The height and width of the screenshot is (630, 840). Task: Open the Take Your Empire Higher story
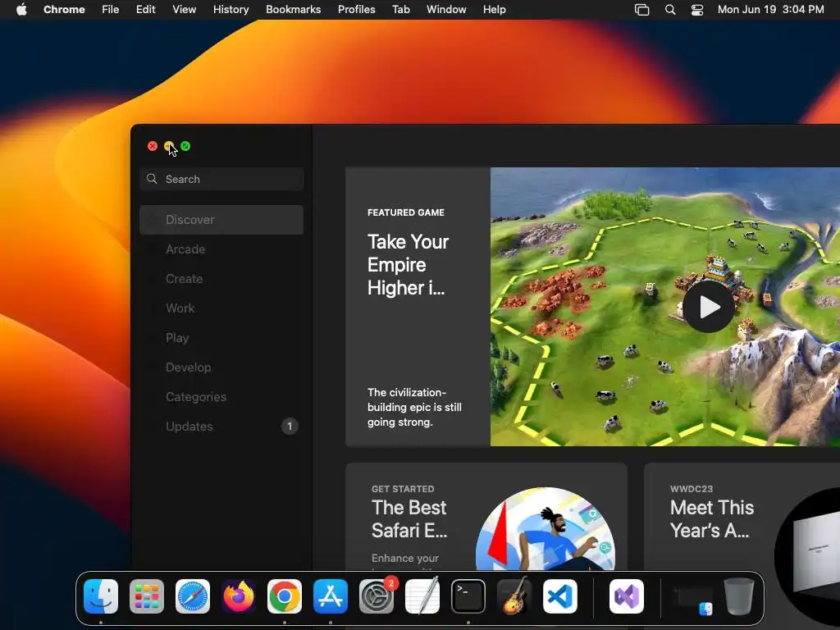coord(409,265)
